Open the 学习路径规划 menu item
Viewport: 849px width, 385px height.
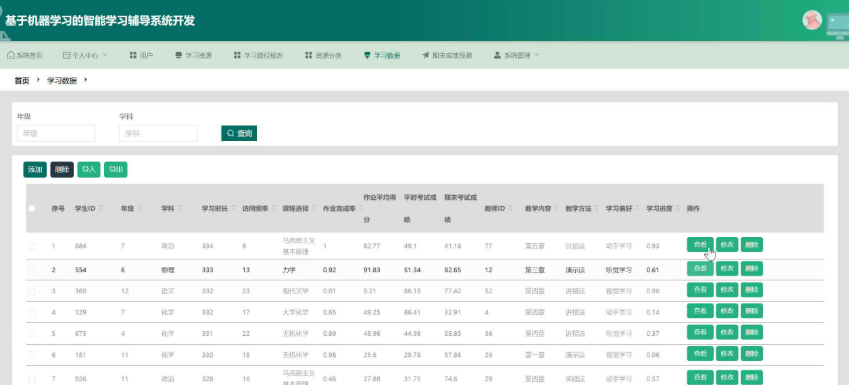[259, 55]
